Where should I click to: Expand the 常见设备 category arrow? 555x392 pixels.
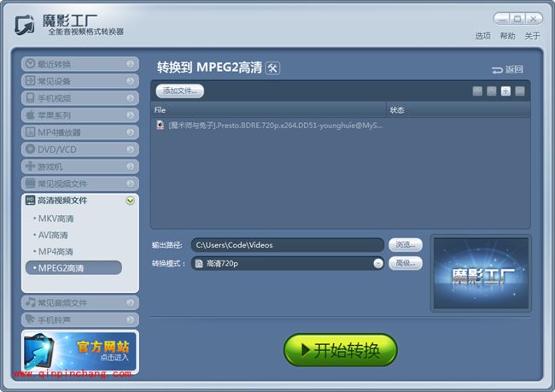131,81
